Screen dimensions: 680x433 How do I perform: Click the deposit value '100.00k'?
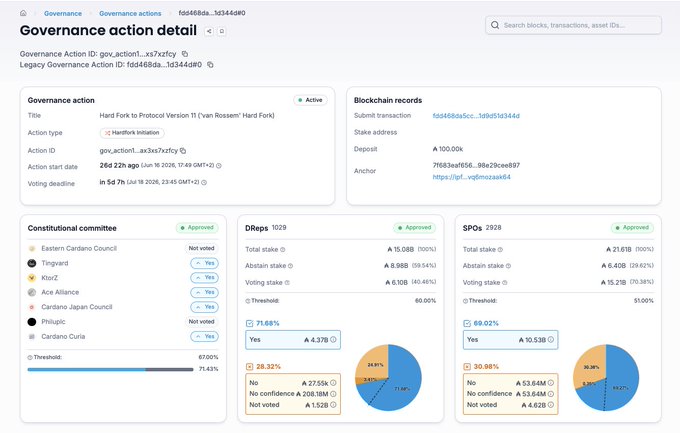tap(448, 149)
